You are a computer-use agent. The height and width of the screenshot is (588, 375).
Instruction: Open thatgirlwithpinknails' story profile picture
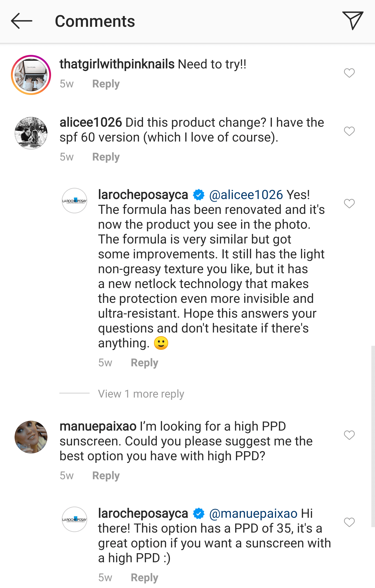31,75
